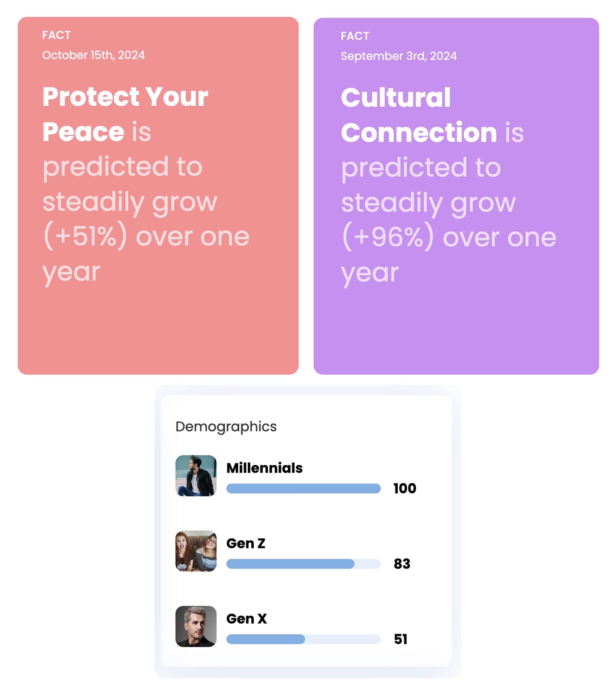This screenshot has width=616, height=695.
Task: Click the Millennials score of 100
Action: pyautogui.click(x=405, y=488)
